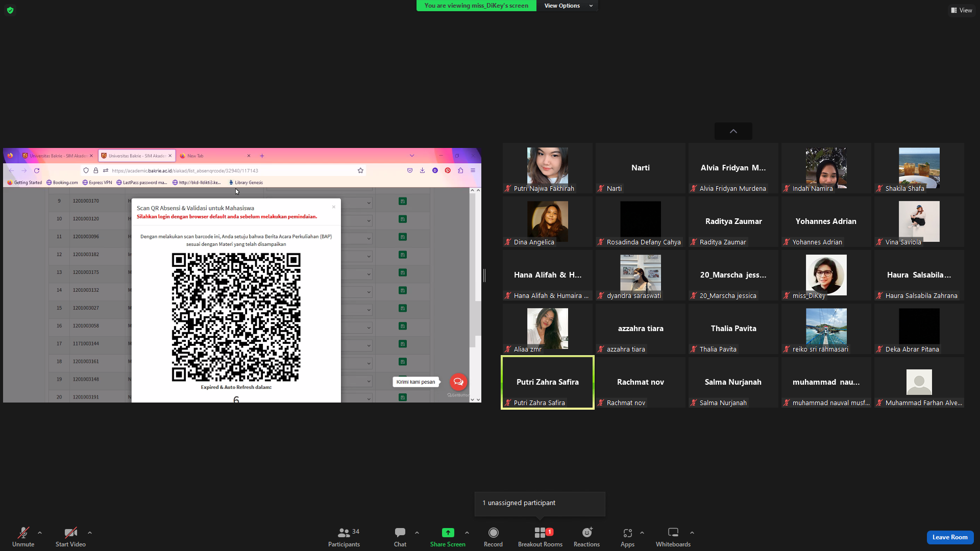Open the Express VPN bookmark
Image resolution: width=980 pixels, height=551 pixels.
pyautogui.click(x=97, y=183)
